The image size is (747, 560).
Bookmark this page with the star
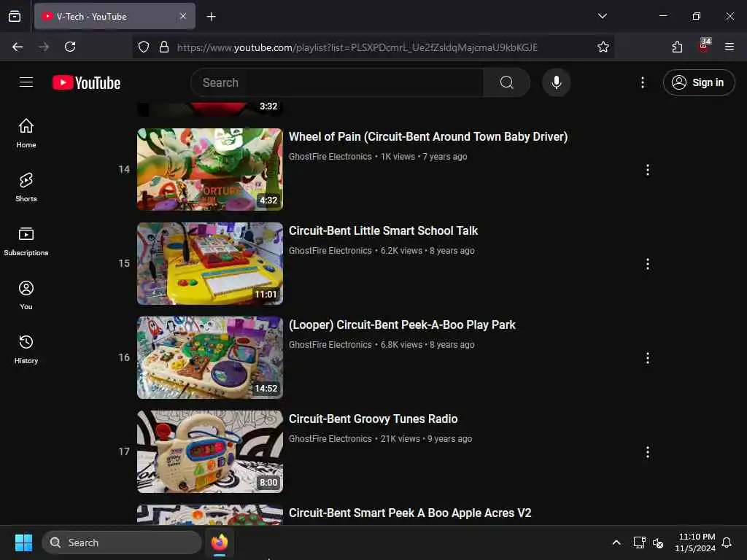[x=603, y=47]
